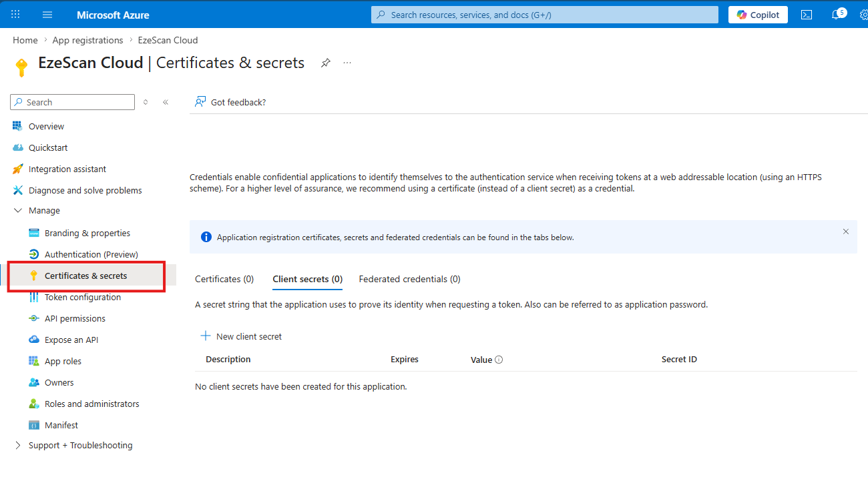Click the global search resources field

545,15
